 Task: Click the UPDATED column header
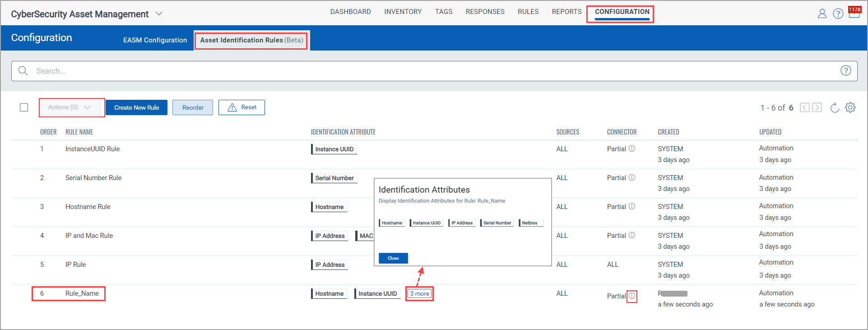coord(770,132)
